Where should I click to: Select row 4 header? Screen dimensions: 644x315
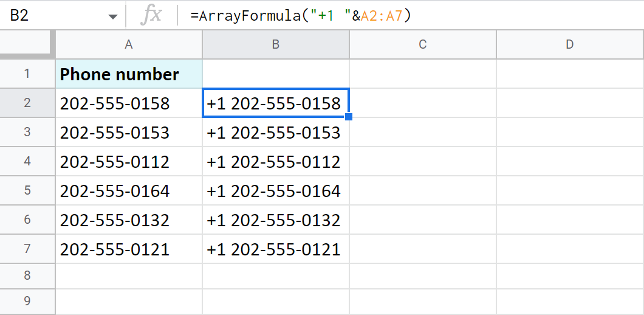27,161
